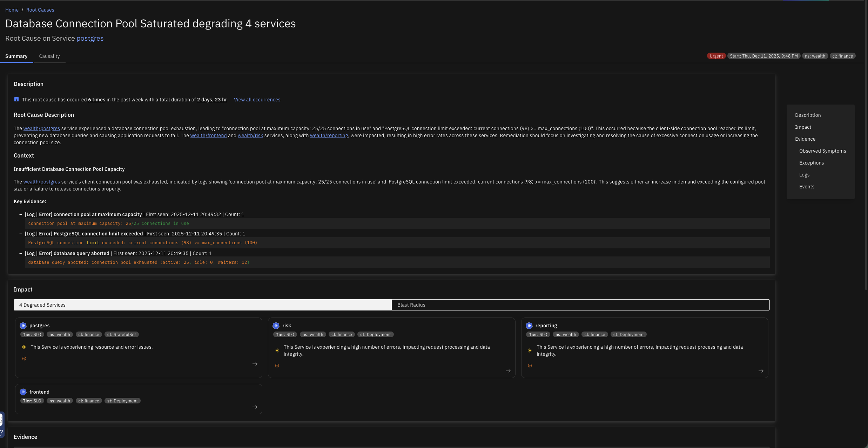The height and width of the screenshot is (448, 868).
Task: Open Root Causes breadcrumb link
Action: click(x=40, y=10)
